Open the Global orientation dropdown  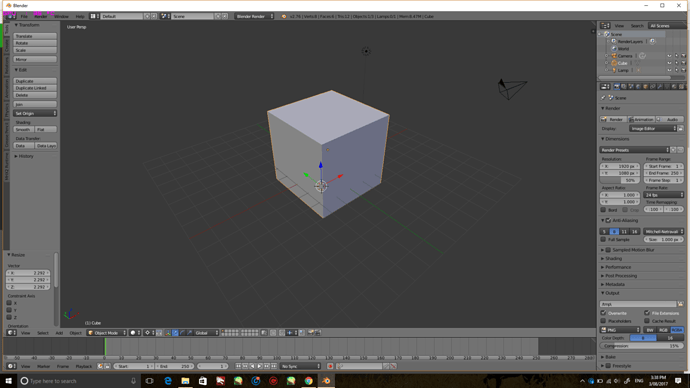coord(207,333)
